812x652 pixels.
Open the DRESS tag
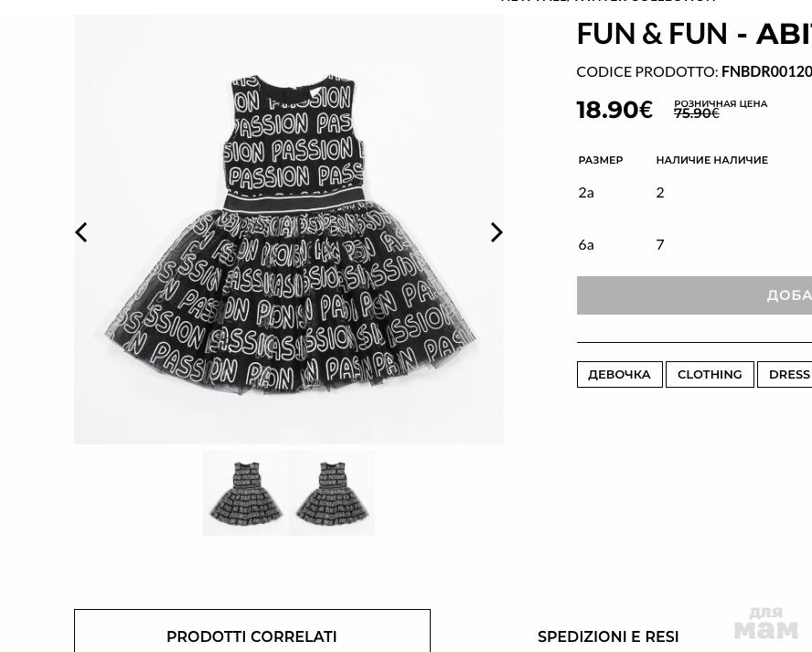pyautogui.click(x=785, y=374)
